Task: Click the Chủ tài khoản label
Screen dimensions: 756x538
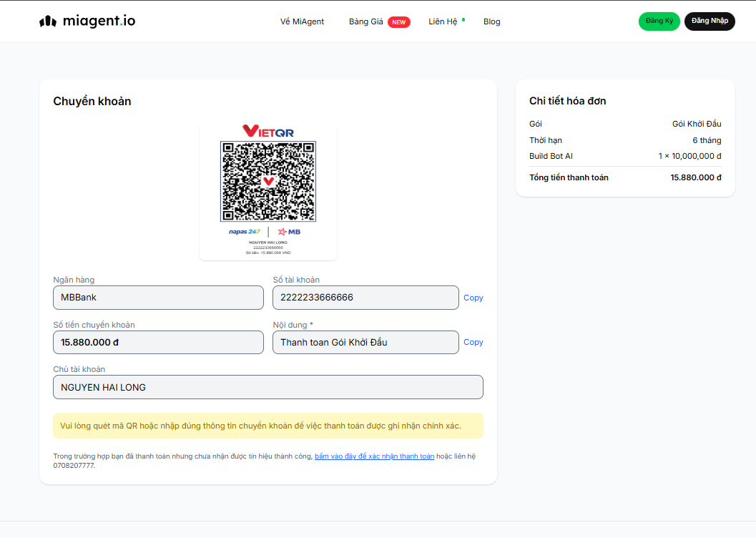Action: tap(79, 369)
